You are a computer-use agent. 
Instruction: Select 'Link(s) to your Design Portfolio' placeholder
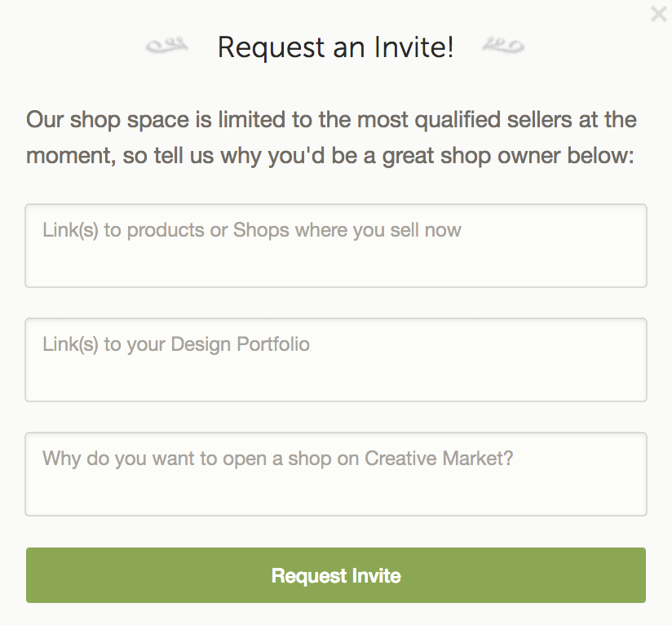175,344
